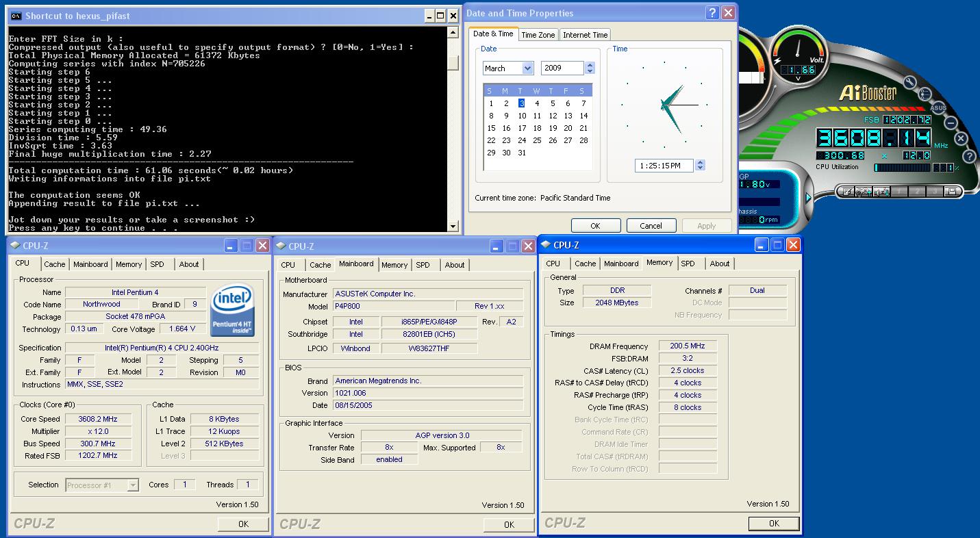Open SPD tab in the rightmost CPU-Z window

coord(688,264)
